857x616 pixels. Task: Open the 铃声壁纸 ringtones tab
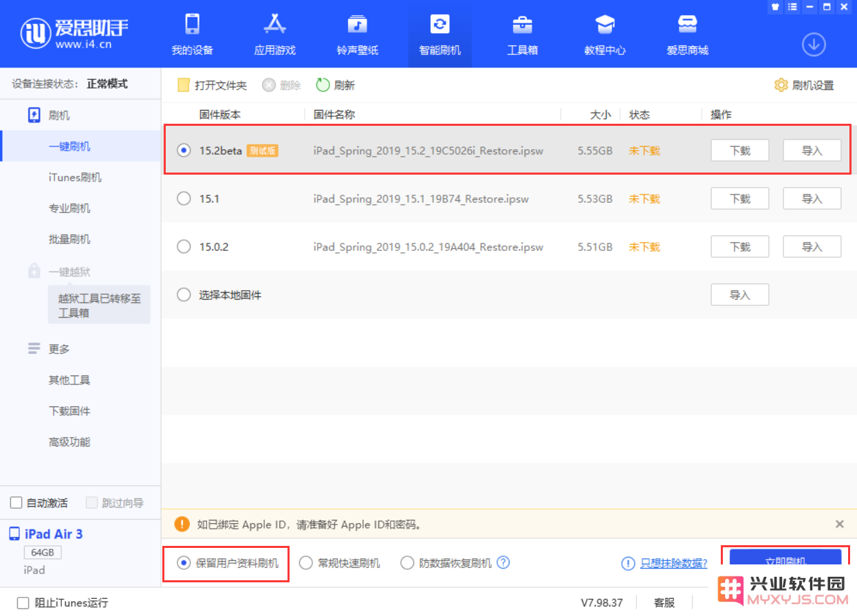click(x=357, y=34)
